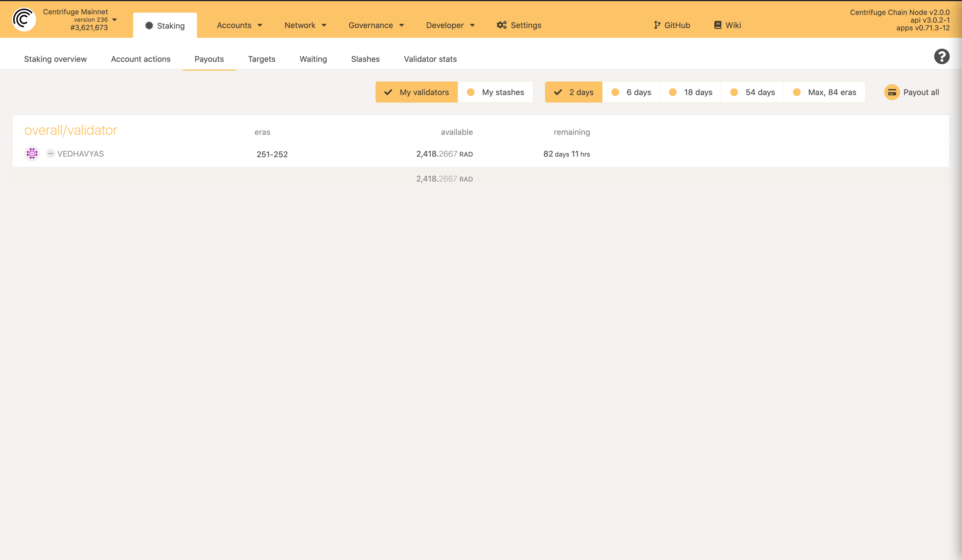Click the remaining column header
962x560 pixels.
click(572, 132)
